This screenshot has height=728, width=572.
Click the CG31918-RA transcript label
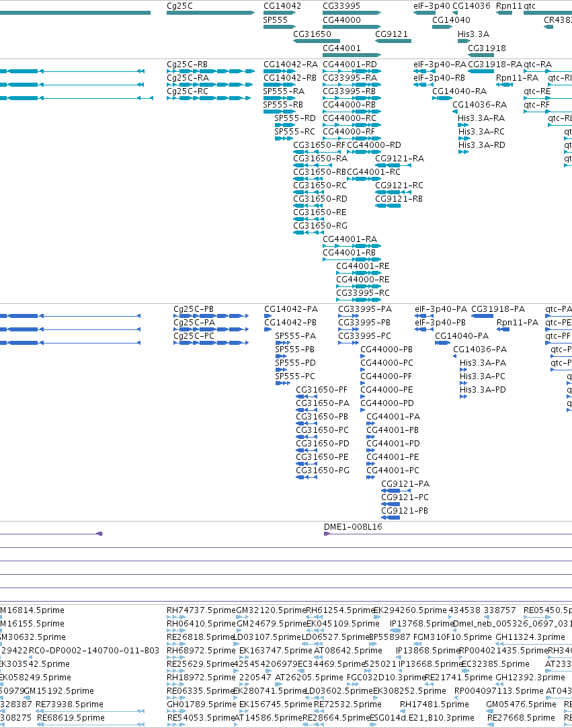point(495,64)
